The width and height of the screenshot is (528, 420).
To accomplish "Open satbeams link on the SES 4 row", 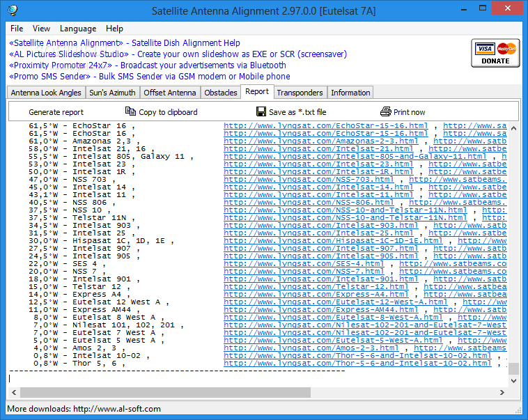I will pos(453,264).
